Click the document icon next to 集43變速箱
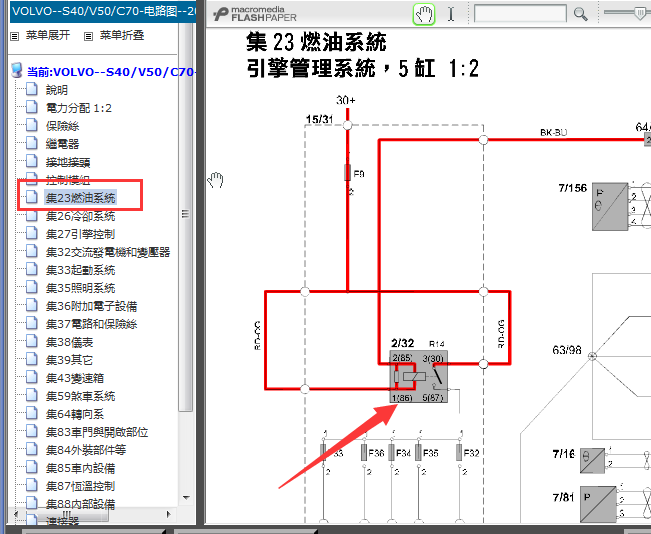Viewport: 651px width, 534px height. [x=32, y=377]
